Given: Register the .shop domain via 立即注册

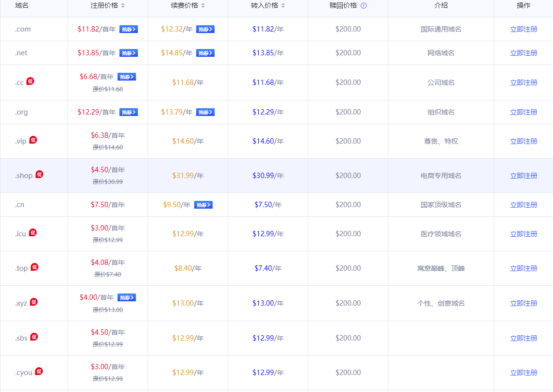Looking at the screenshot, I should point(523,176).
